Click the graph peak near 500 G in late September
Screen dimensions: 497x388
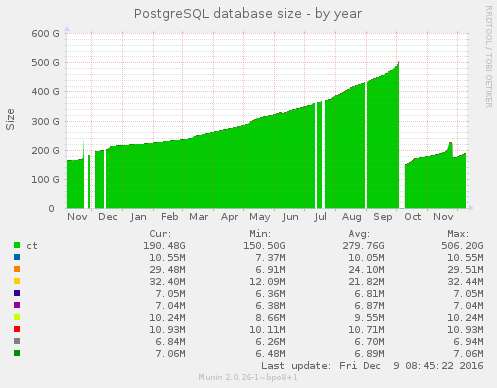click(398, 63)
